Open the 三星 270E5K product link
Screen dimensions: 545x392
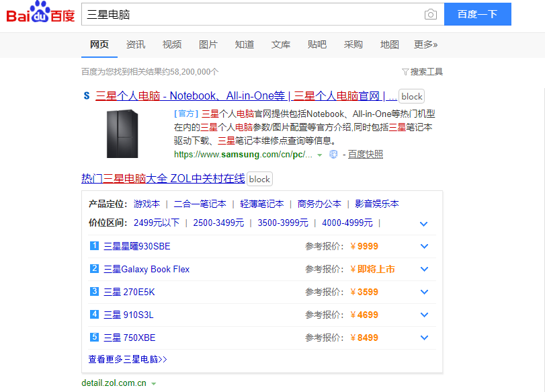click(x=129, y=292)
